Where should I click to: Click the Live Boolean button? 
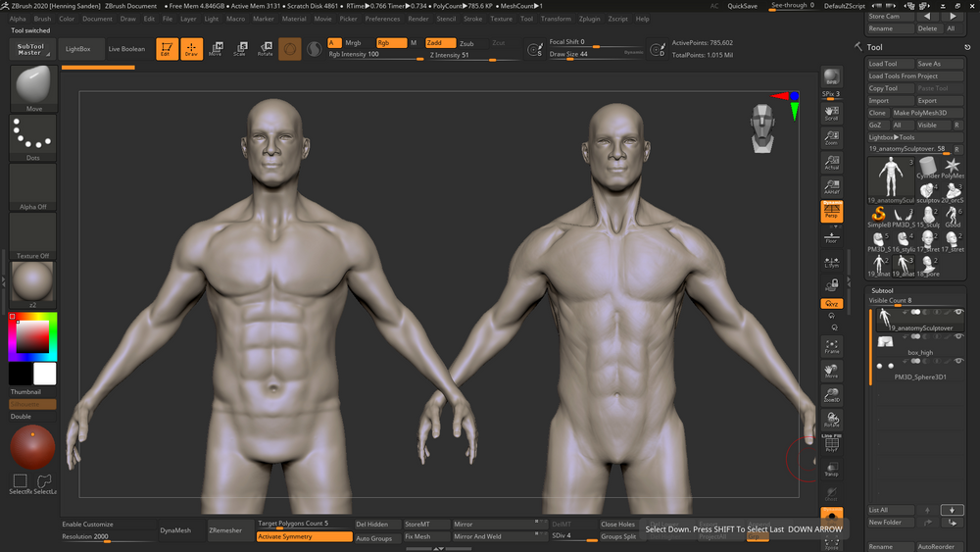click(126, 49)
